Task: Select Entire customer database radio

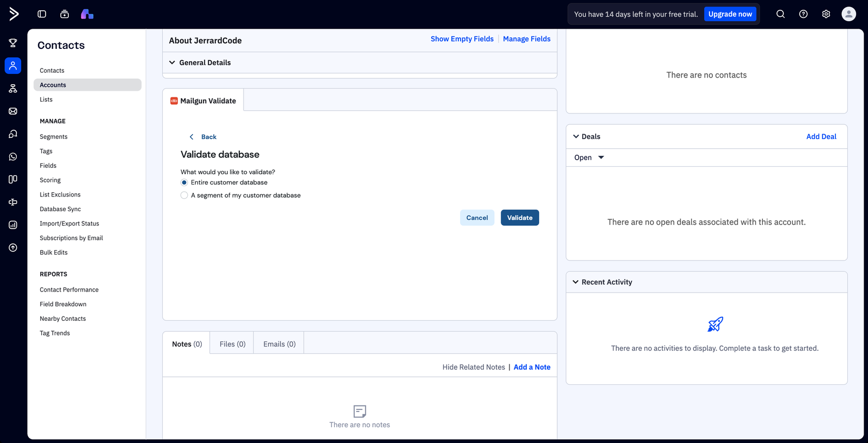Action: [184, 182]
